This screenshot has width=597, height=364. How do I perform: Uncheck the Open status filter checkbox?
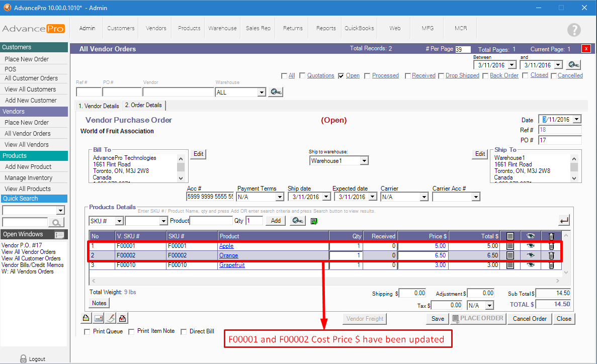click(342, 76)
